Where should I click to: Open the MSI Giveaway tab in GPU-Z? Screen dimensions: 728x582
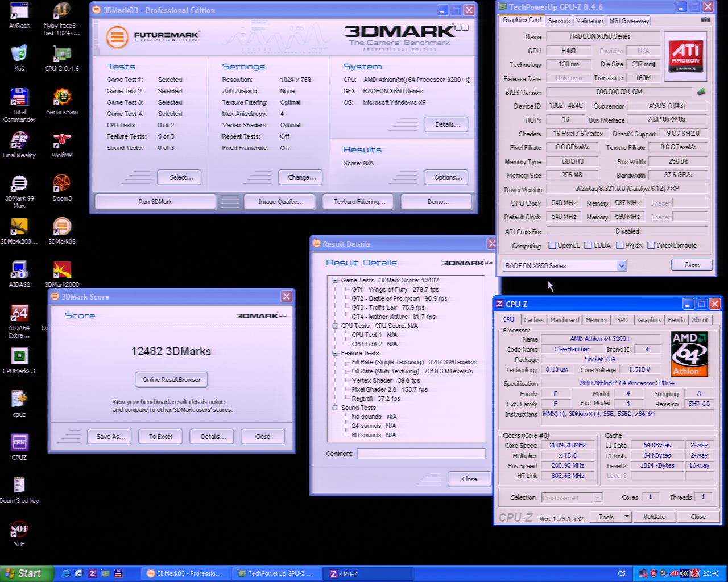[x=628, y=20]
